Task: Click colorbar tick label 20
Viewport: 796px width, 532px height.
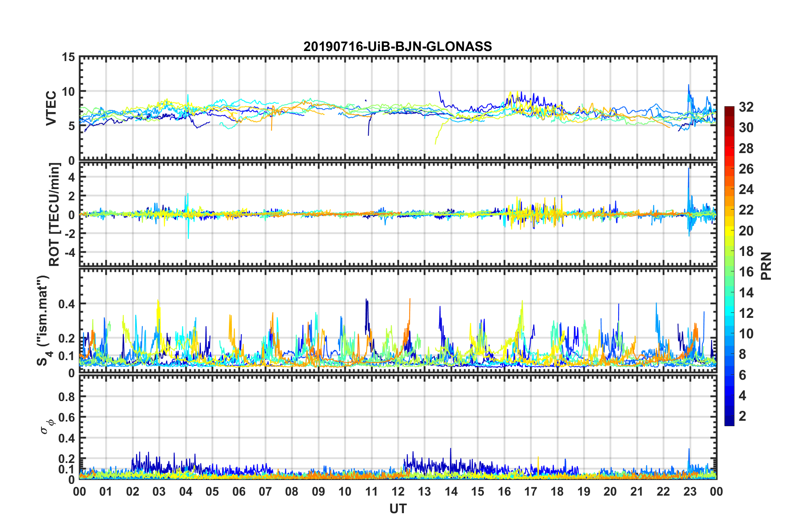Action: (746, 230)
